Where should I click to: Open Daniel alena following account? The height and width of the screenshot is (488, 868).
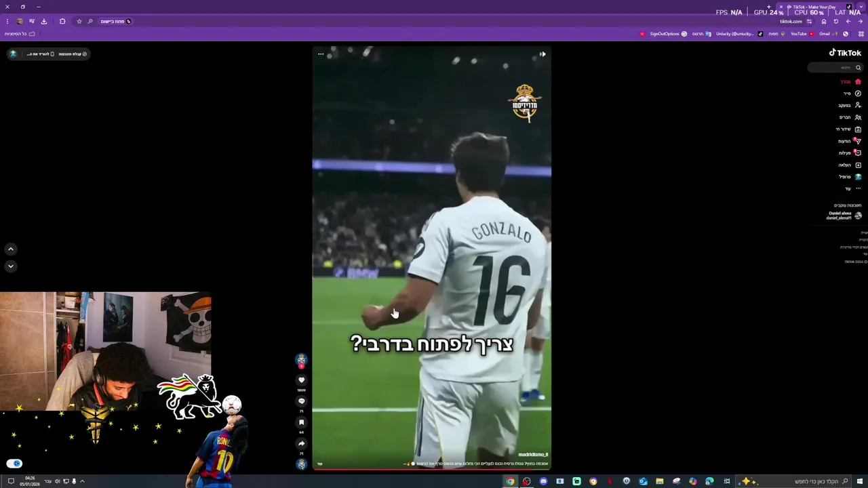click(x=844, y=216)
